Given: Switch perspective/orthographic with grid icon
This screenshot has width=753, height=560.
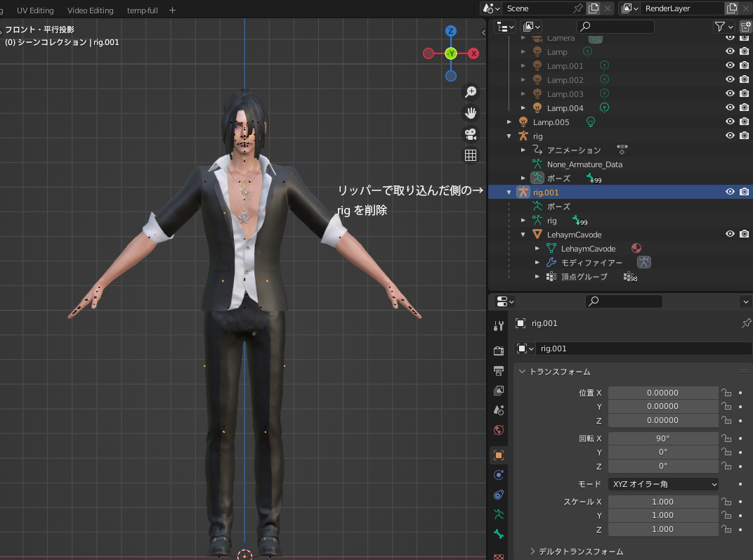Looking at the screenshot, I should 471,155.
